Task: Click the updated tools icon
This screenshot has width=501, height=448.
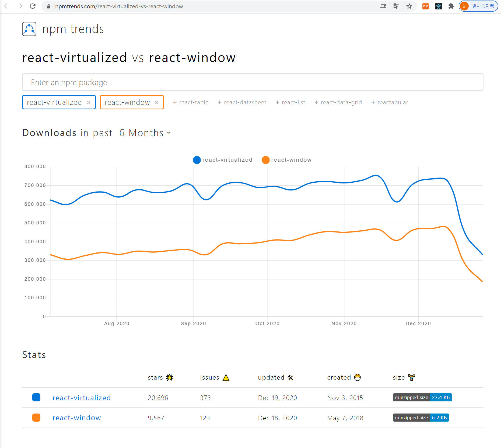Action: (290, 377)
